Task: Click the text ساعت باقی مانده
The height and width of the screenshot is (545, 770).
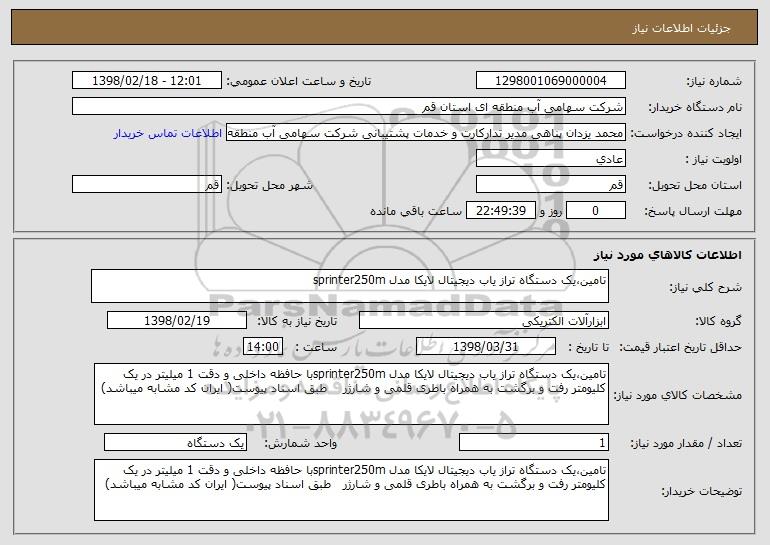Action: coord(415,212)
